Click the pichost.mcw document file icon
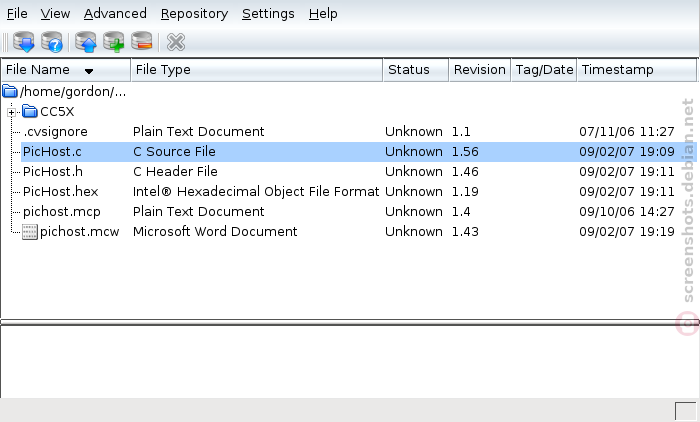 coord(30,232)
